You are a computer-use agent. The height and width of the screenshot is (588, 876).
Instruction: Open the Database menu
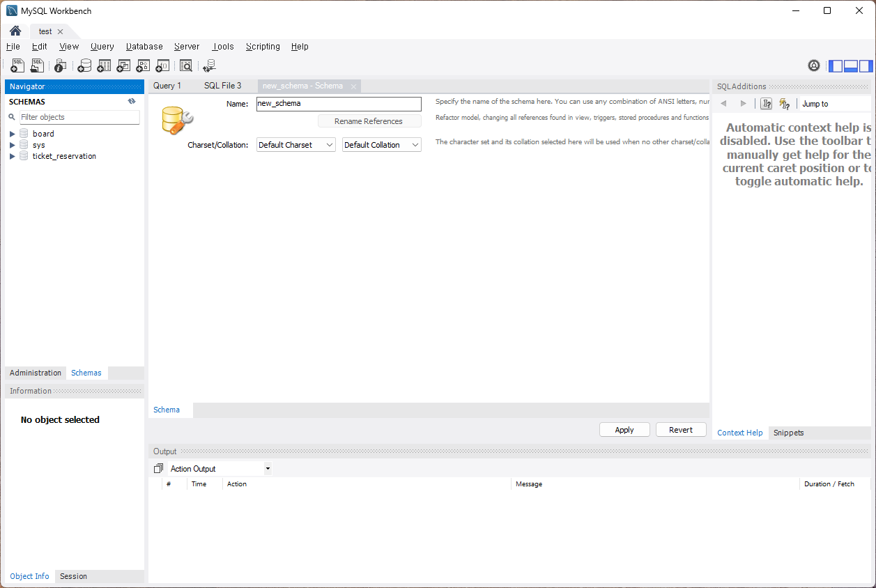click(x=144, y=47)
